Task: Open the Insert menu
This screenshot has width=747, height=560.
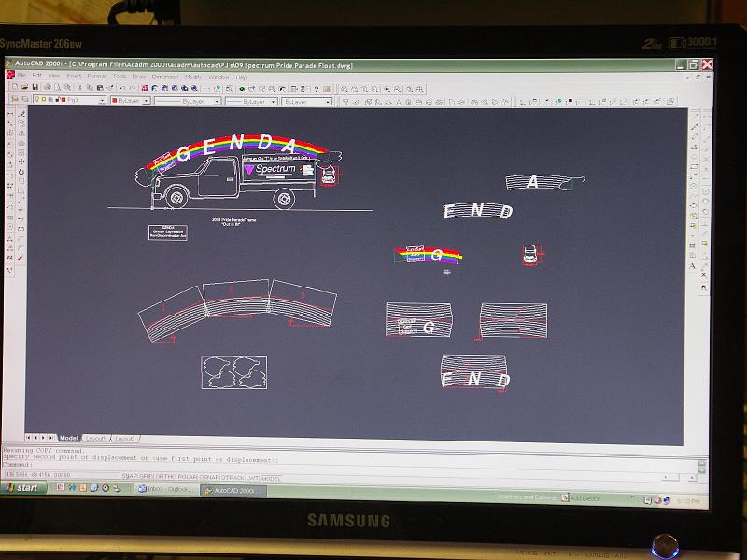Action: (74, 77)
